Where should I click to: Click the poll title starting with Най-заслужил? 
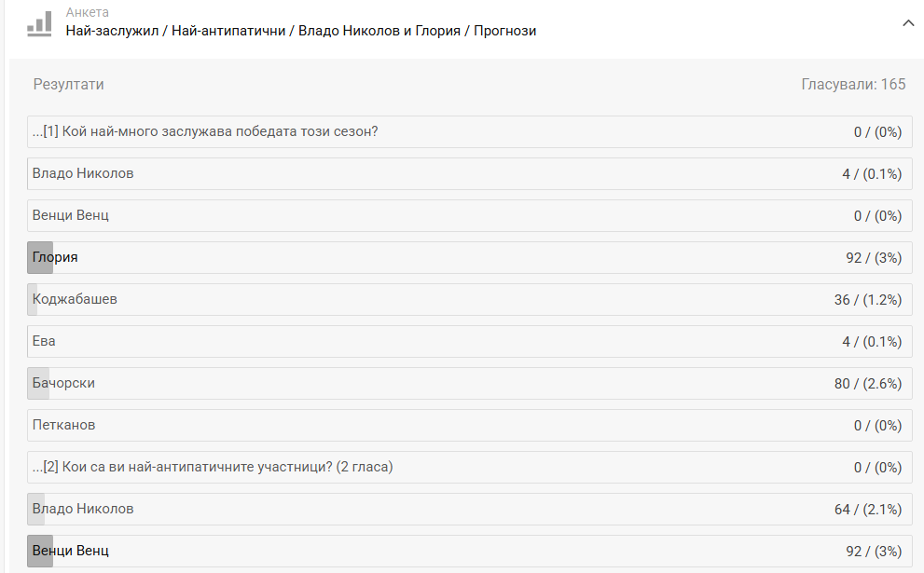[300, 31]
